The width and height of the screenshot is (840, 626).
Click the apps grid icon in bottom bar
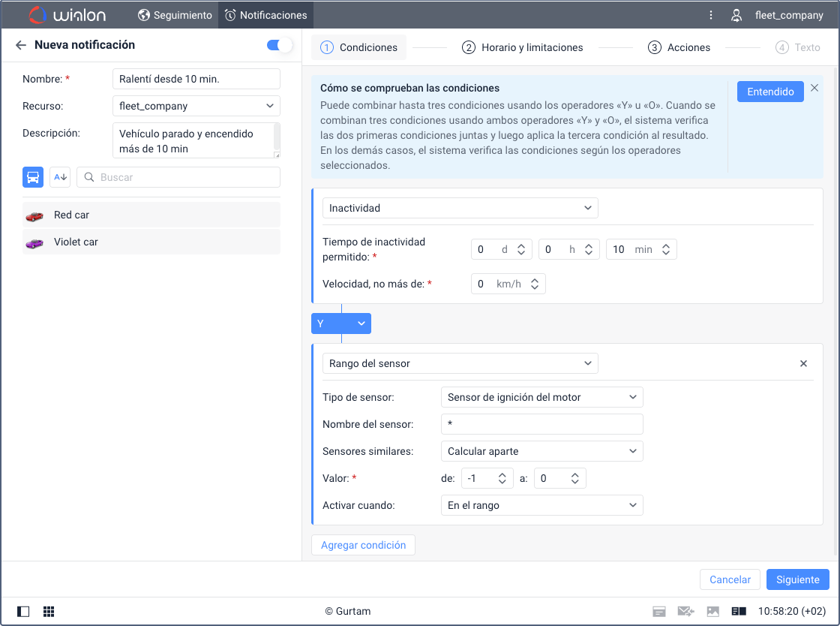pyautogui.click(x=49, y=612)
